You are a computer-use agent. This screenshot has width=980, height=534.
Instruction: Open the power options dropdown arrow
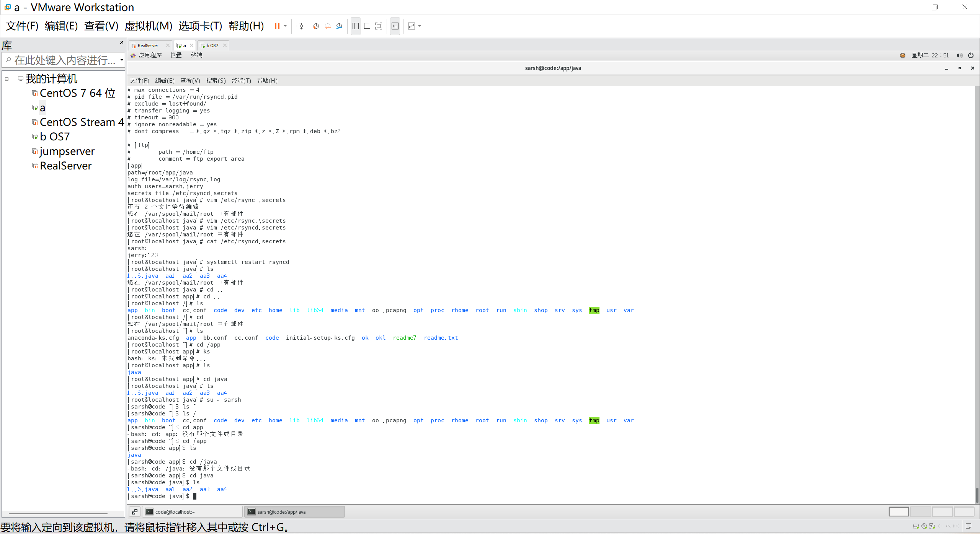point(285,26)
